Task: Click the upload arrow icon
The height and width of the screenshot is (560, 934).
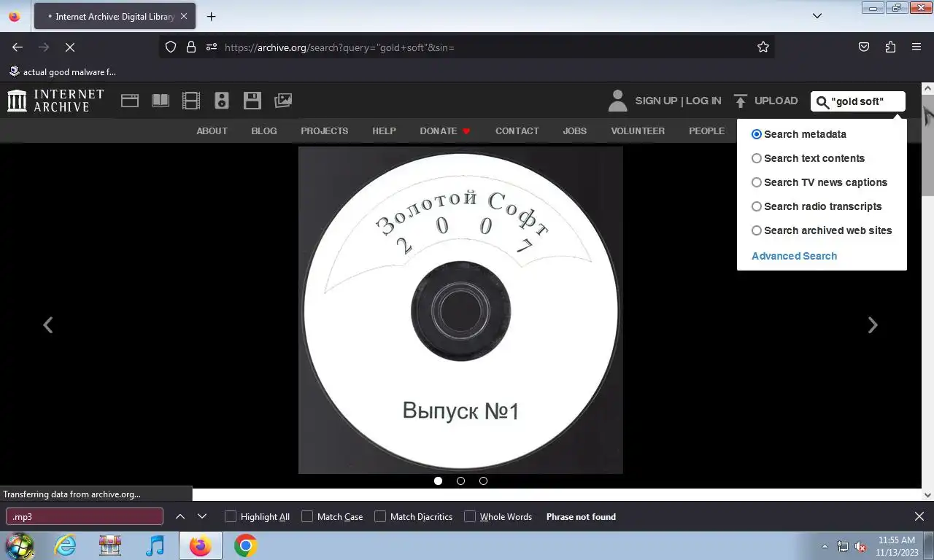Action: pos(741,101)
